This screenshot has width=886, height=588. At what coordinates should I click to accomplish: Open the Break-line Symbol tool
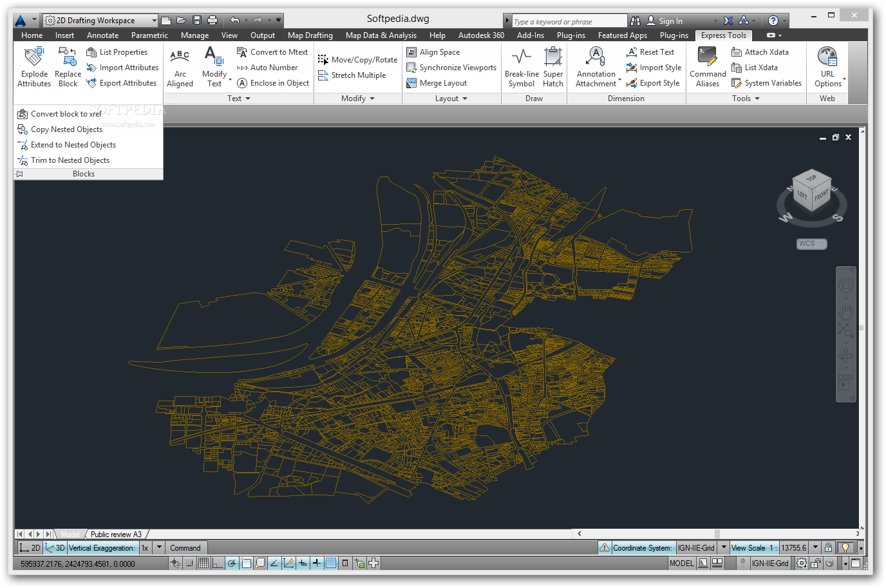pos(522,67)
